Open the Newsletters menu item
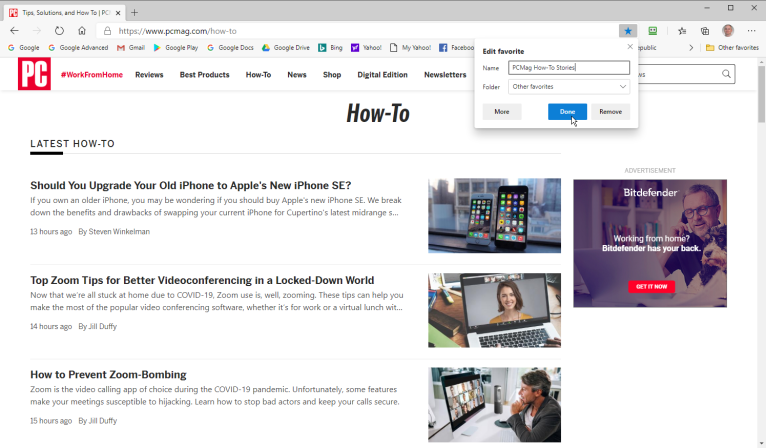This screenshot has height=448, width=766. [x=445, y=75]
